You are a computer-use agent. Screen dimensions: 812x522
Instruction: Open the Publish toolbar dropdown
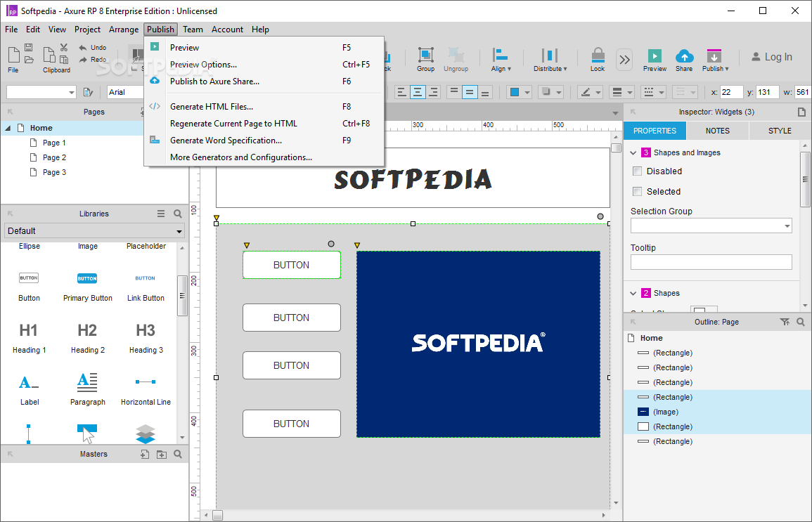715,59
